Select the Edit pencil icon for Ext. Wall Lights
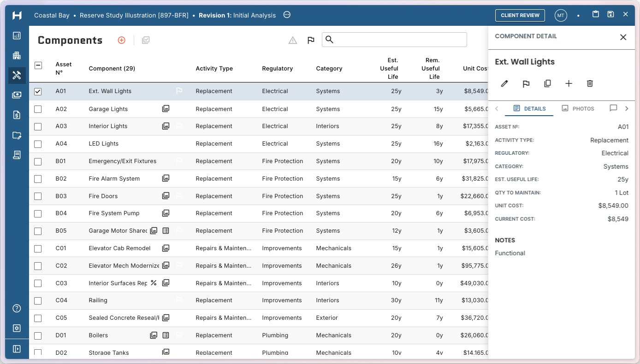640x364 pixels. pyautogui.click(x=504, y=83)
